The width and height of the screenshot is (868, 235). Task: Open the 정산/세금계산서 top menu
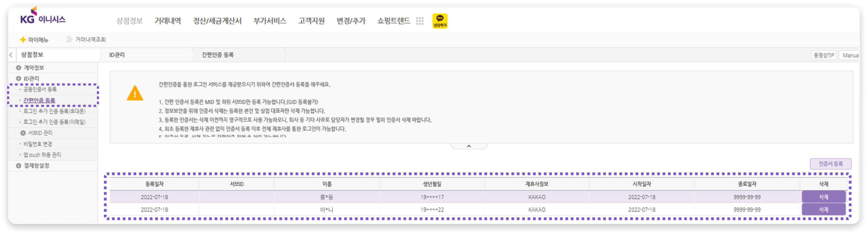[x=217, y=21]
